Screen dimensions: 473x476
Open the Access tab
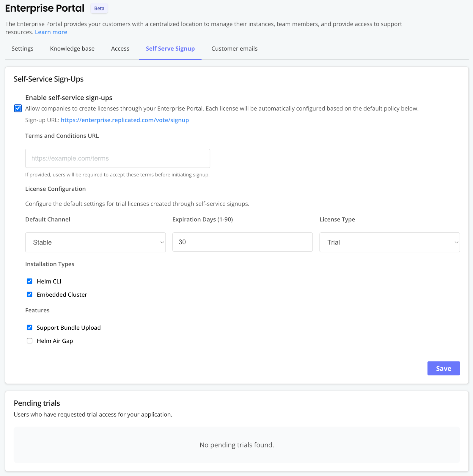point(120,48)
